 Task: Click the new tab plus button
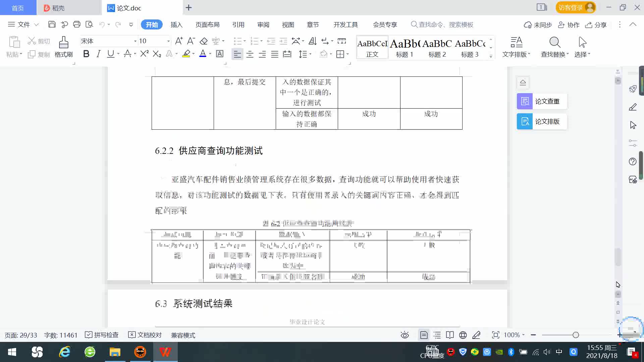[189, 7]
